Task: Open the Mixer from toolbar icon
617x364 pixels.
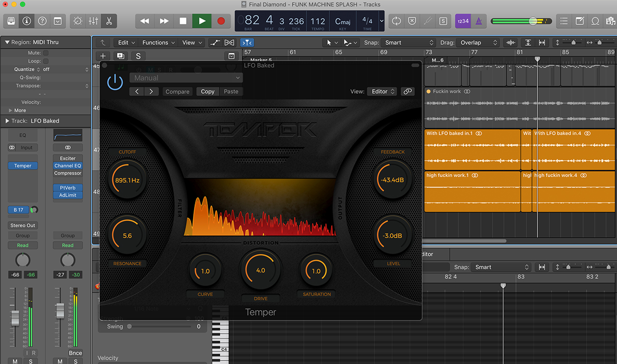Action: [93, 21]
